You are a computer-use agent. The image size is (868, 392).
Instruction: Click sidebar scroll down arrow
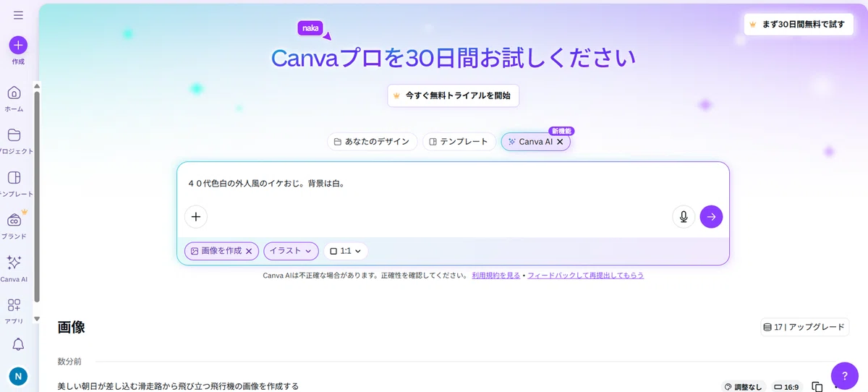[37, 318]
